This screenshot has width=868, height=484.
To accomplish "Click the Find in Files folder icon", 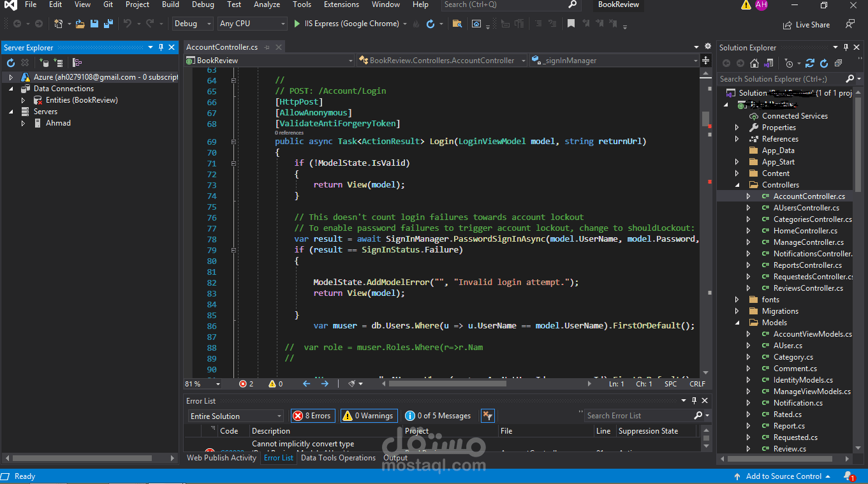I will pos(457,24).
